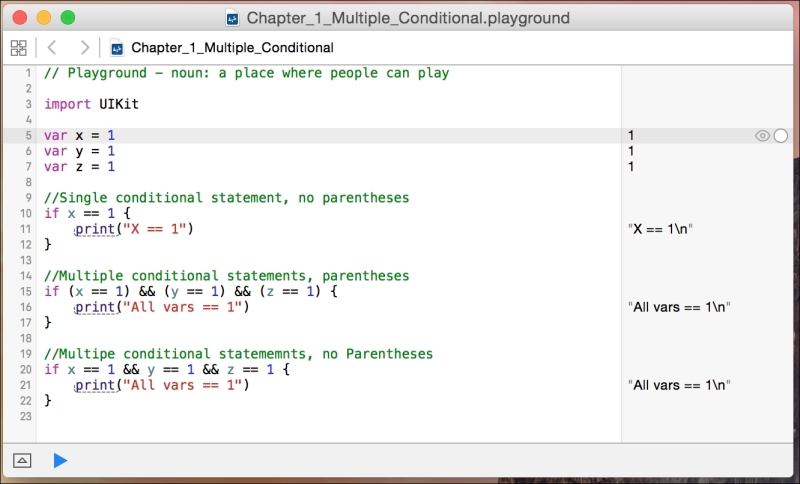The height and width of the screenshot is (484, 800).
Task: Click the result value 1 for line 7
Action: tap(631, 167)
